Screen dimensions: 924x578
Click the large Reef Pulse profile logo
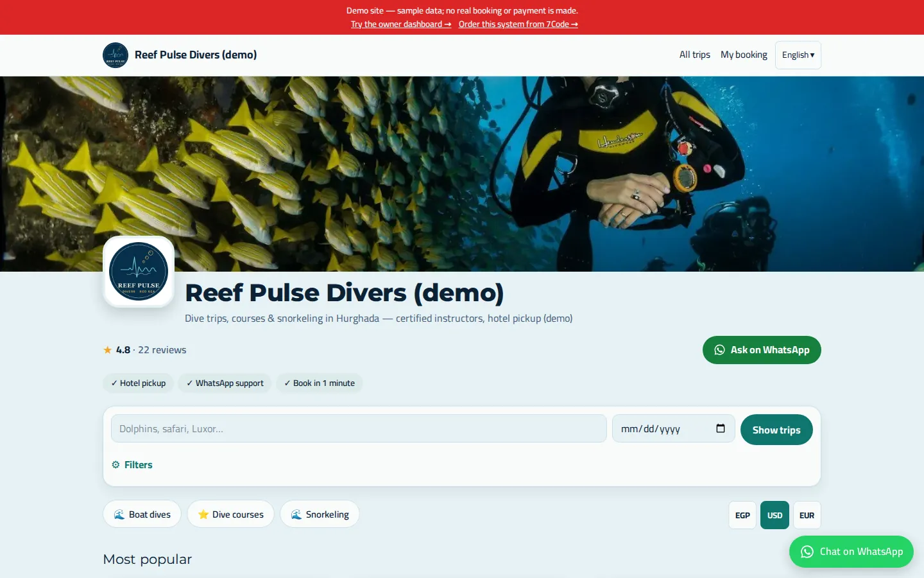pos(139,272)
